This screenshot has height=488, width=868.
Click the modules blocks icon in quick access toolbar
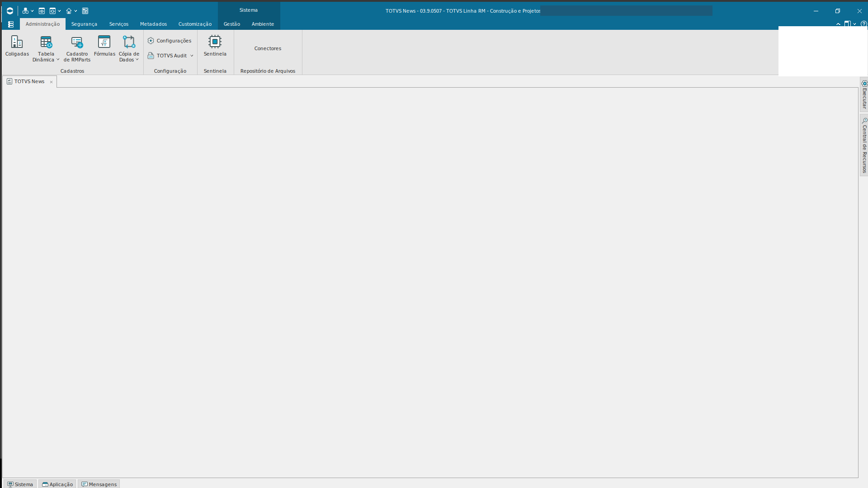25,11
